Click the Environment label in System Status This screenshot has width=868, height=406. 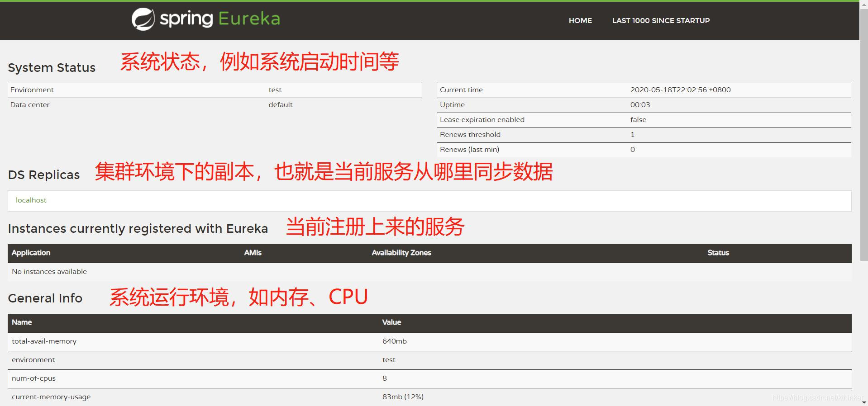coord(32,90)
